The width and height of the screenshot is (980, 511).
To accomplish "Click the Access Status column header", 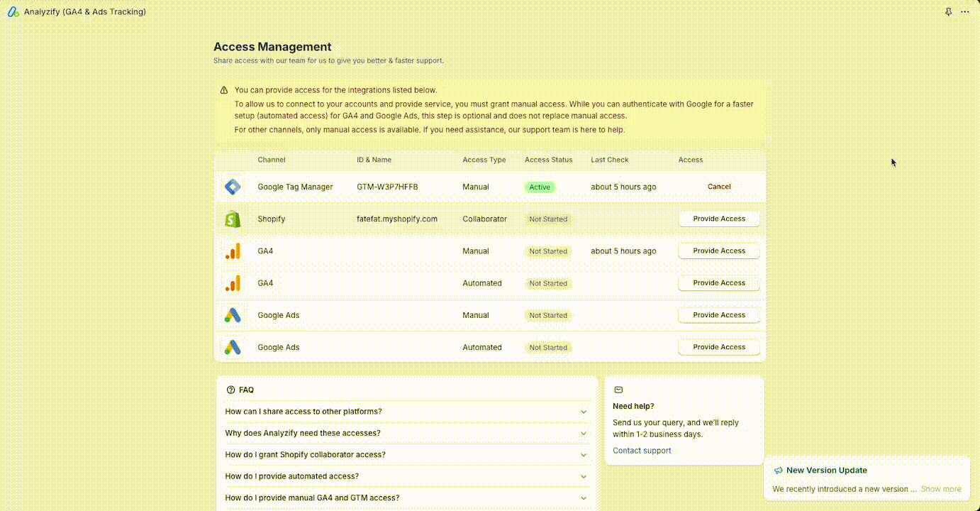I will coord(548,160).
